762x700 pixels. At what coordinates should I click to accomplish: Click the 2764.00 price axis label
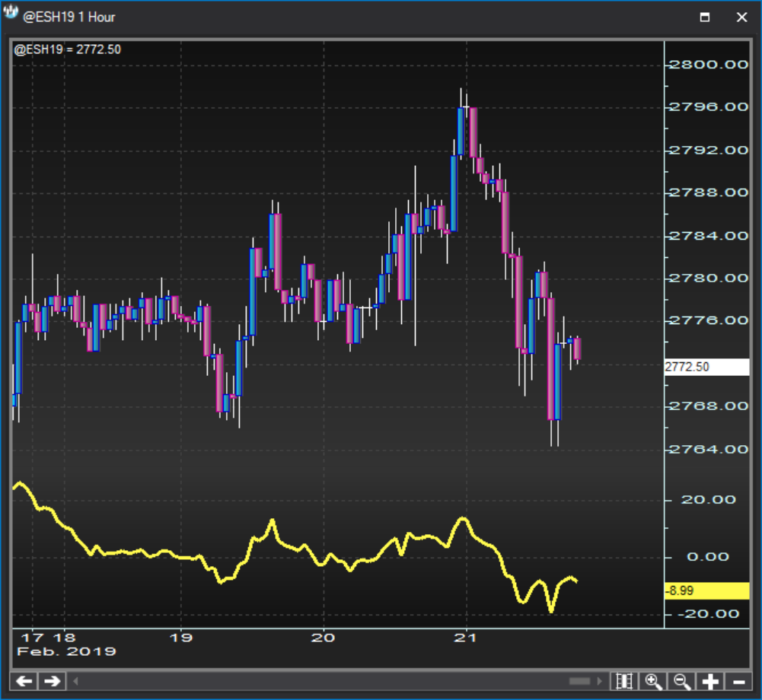[709, 450]
